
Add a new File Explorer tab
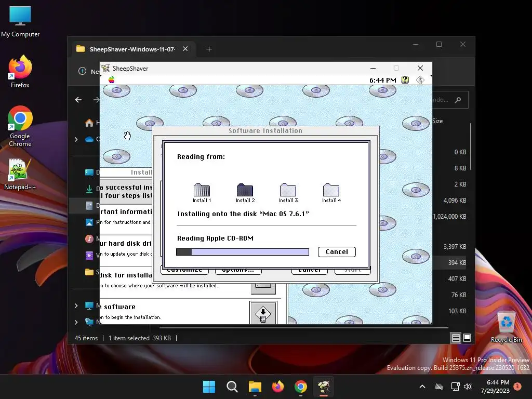tap(209, 49)
